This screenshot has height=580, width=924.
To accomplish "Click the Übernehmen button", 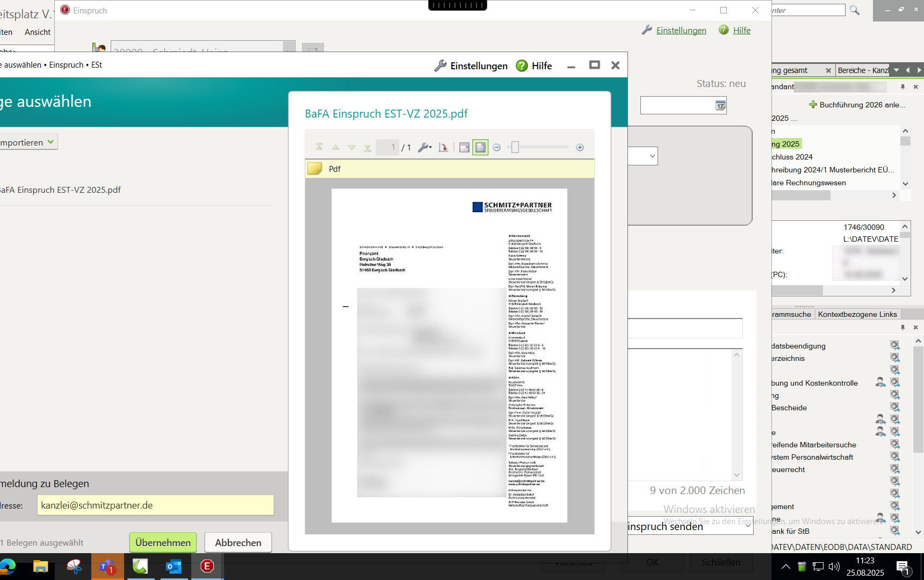I will click(163, 542).
